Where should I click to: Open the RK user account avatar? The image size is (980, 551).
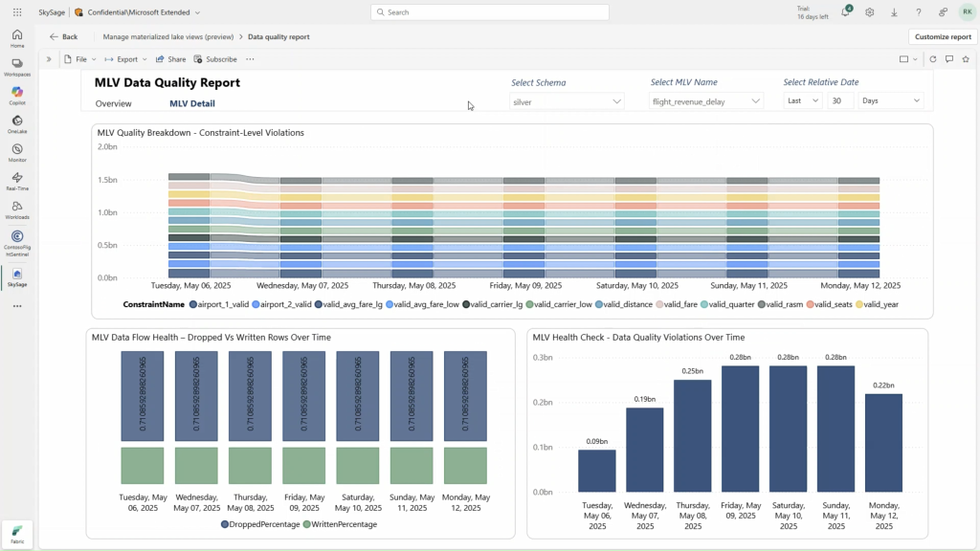click(x=967, y=11)
